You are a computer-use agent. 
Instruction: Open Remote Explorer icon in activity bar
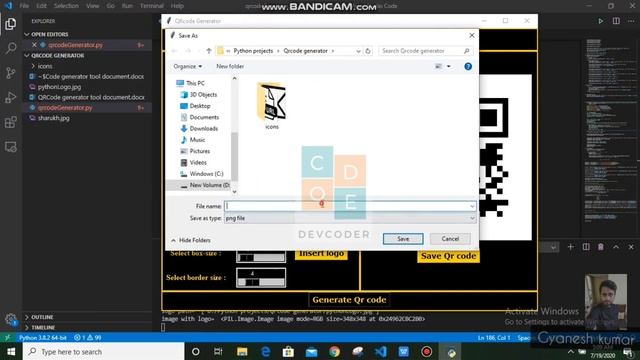point(11,147)
